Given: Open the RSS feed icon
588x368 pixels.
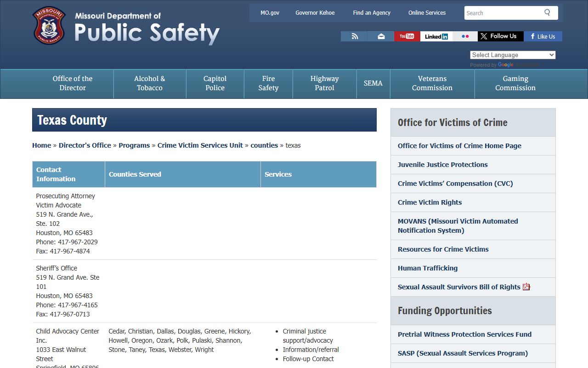Looking at the screenshot, I should point(354,36).
